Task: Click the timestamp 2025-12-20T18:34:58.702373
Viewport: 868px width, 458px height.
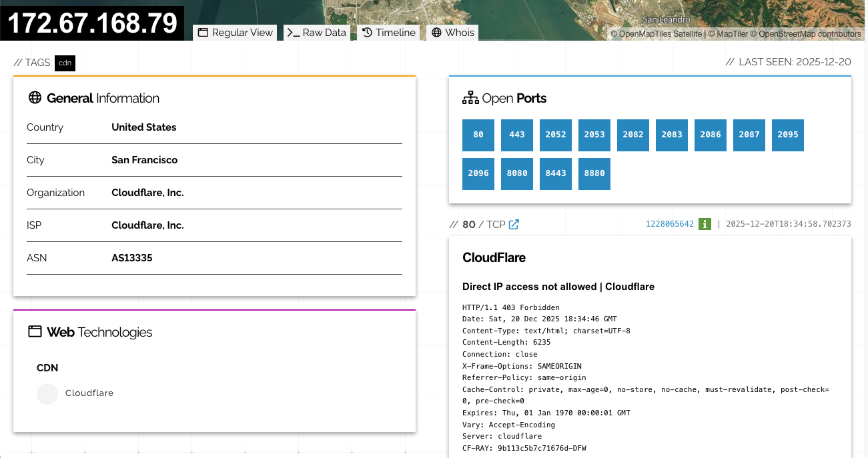Action: 789,224
